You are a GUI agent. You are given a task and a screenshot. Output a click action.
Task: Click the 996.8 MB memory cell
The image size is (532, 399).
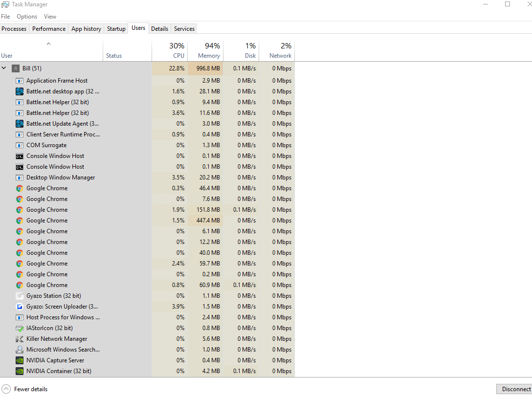(x=205, y=68)
